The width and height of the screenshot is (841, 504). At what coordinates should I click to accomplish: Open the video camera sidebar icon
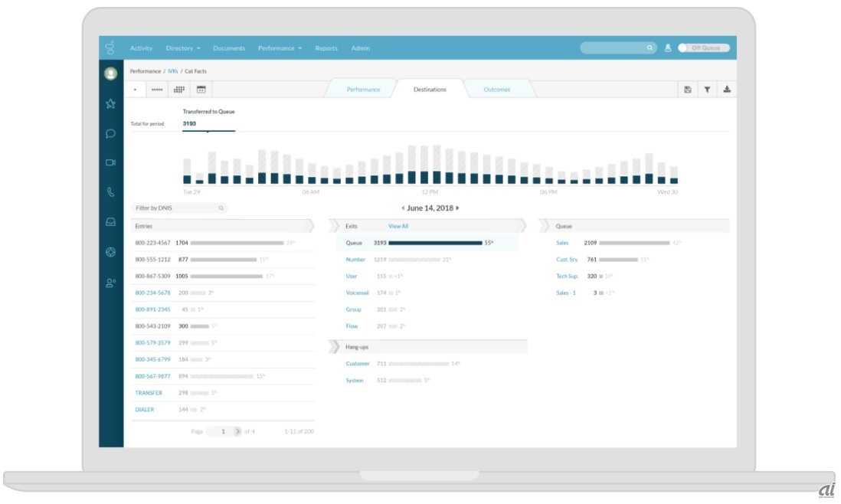[110, 162]
